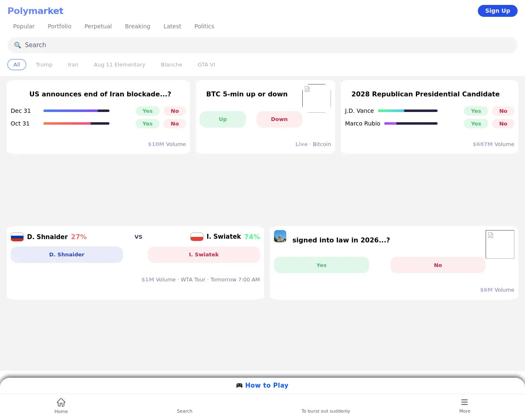Click the Live · Bitcoin label

(x=313, y=144)
